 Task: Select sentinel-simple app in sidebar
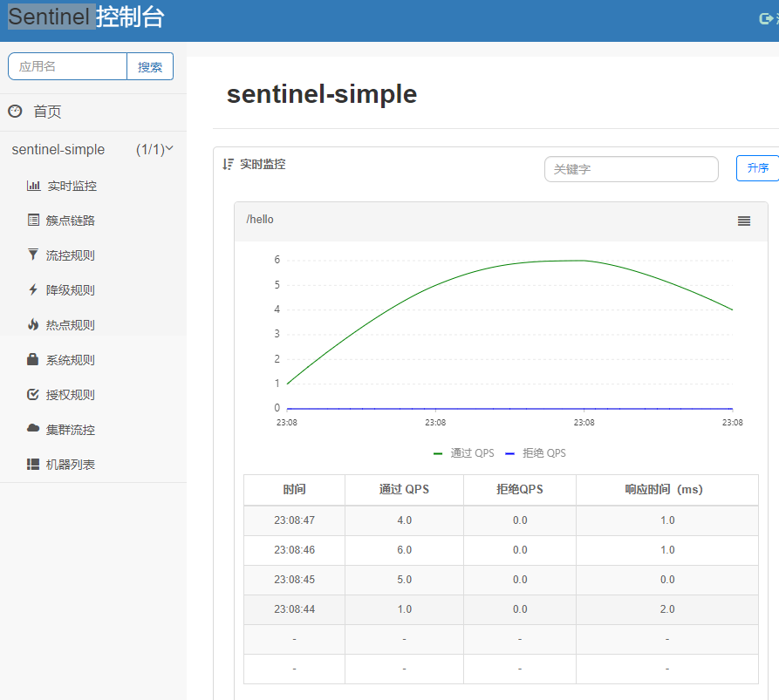click(58, 149)
